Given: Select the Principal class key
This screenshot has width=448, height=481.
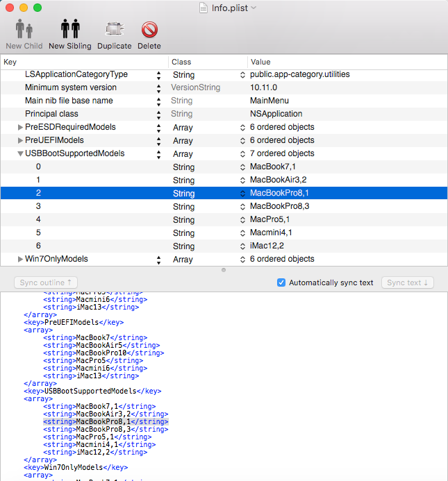Looking at the screenshot, I should (x=51, y=114).
